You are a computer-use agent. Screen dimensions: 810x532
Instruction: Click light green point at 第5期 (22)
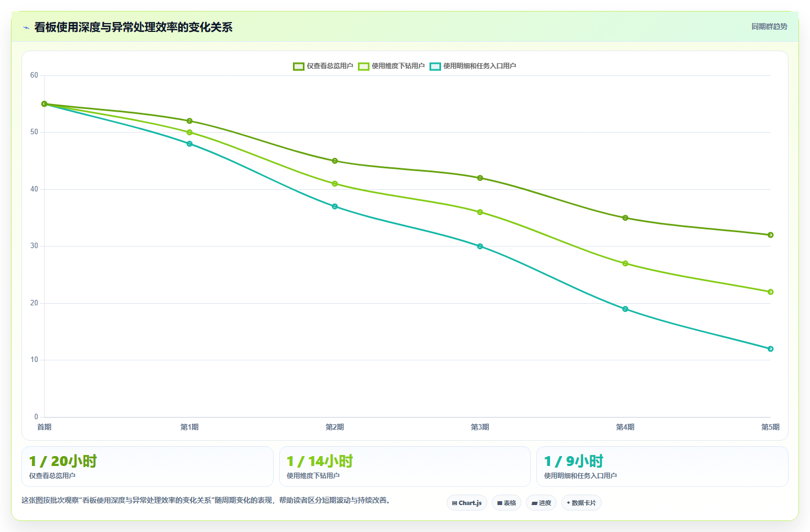(770, 292)
